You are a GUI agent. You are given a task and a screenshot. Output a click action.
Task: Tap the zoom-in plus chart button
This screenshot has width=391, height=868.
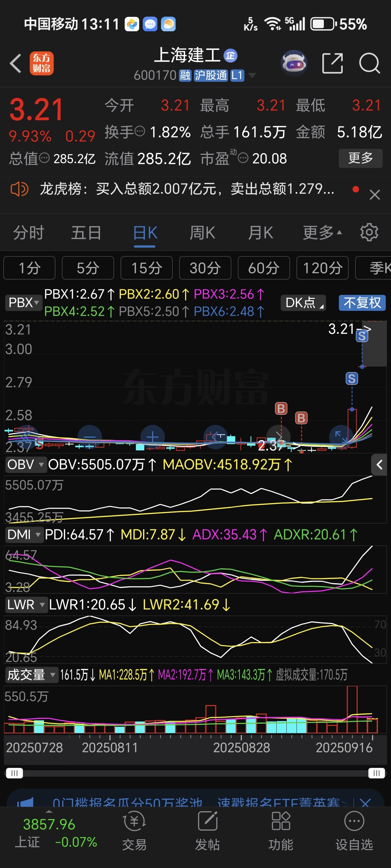point(153,437)
